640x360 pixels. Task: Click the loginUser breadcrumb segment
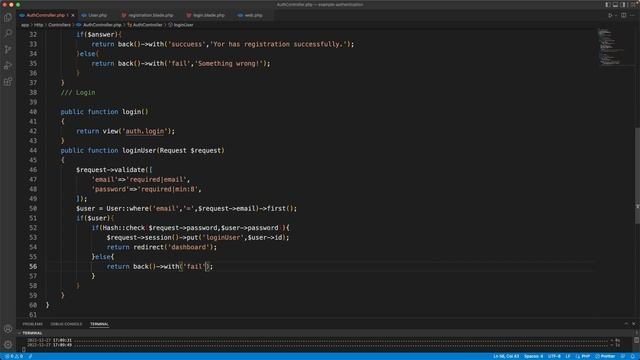coord(183,25)
